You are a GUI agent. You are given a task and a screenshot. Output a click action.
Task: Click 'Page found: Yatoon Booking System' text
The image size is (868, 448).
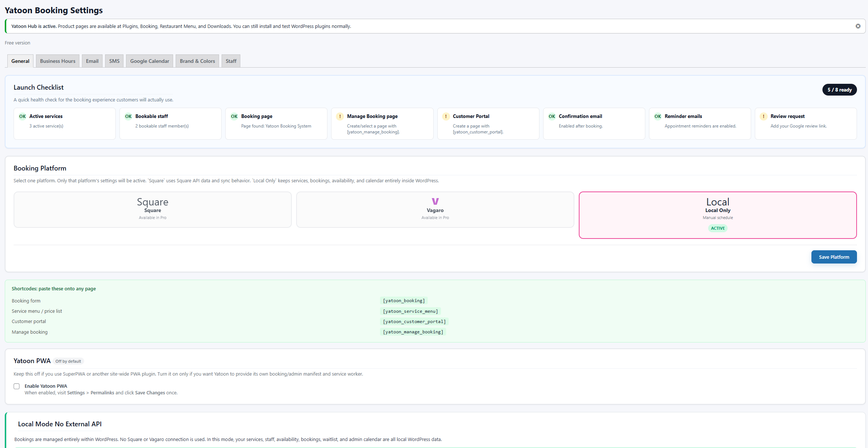(x=276, y=126)
